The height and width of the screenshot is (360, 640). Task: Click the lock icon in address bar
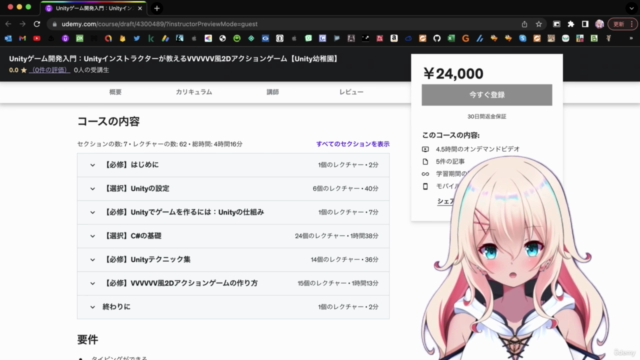pos(54,24)
